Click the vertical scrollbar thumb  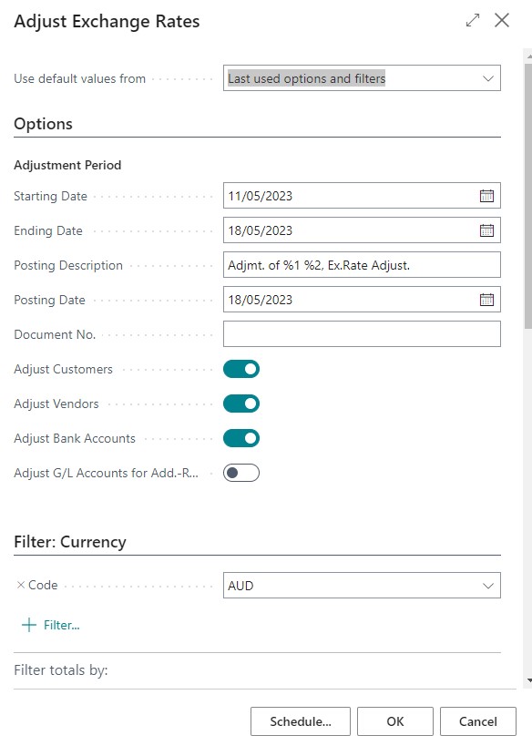(528, 195)
